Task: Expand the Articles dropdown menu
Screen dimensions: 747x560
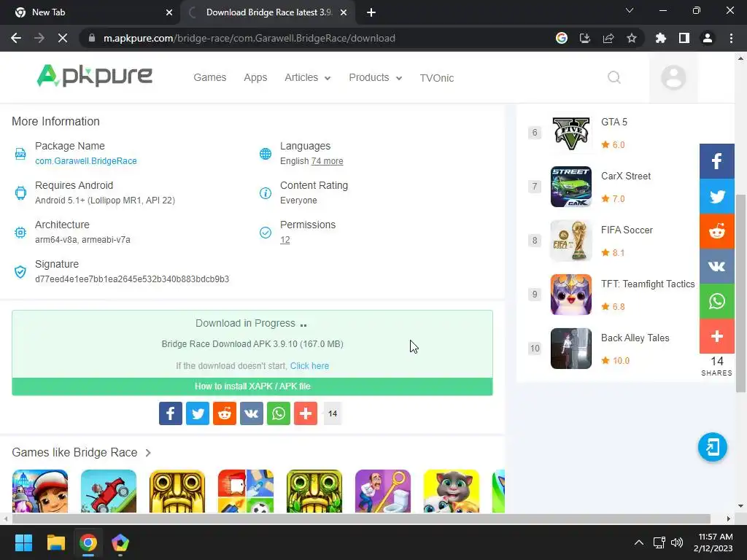Action: (308, 77)
